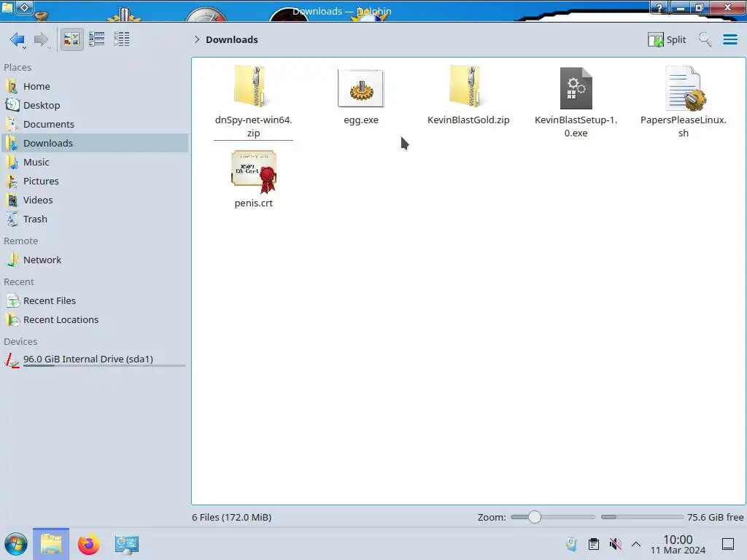Image resolution: width=747 pixels, height=560 pixels.
Task: Click the PapersPleaseLinux.sh file name
Action: pos(683,127)
